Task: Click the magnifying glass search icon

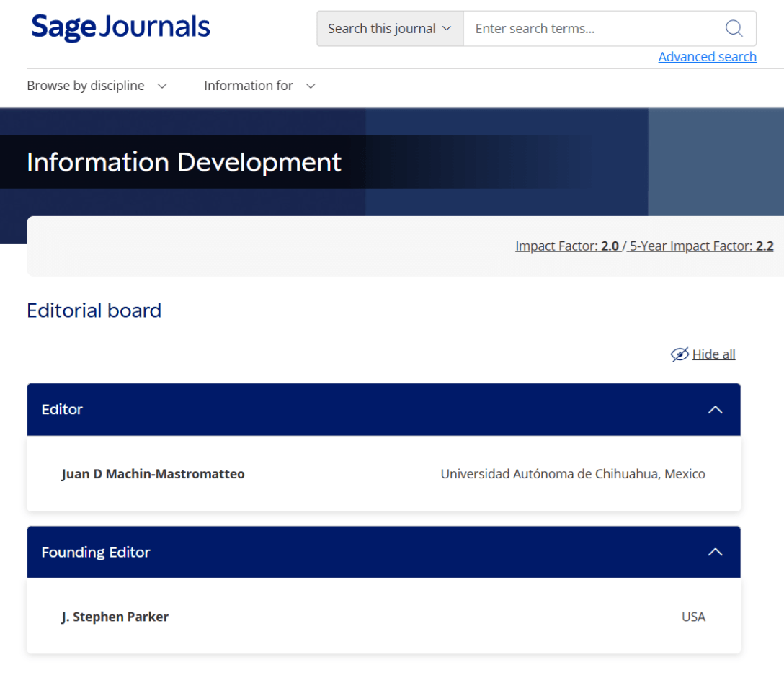Action: click(x=734, y=28)
